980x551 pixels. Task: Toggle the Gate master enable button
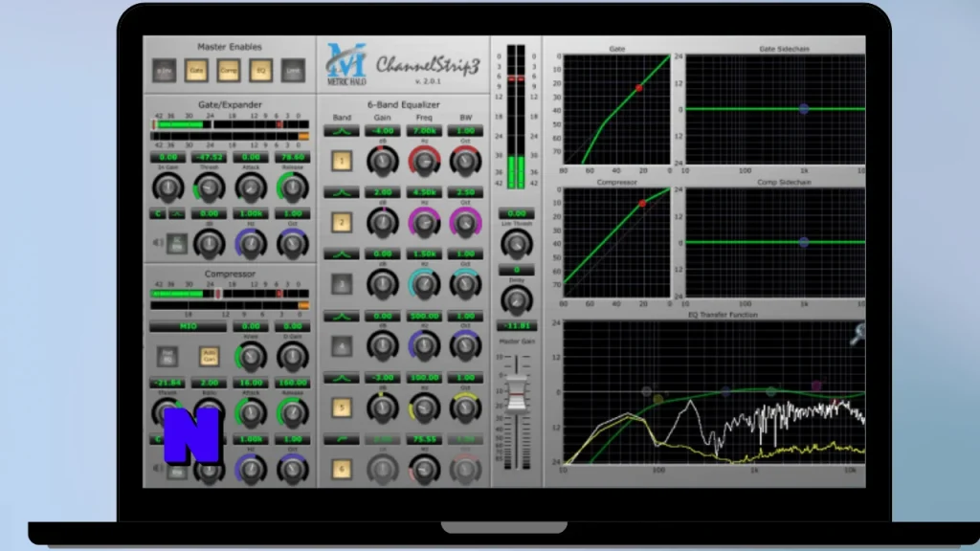pos(196,71)
